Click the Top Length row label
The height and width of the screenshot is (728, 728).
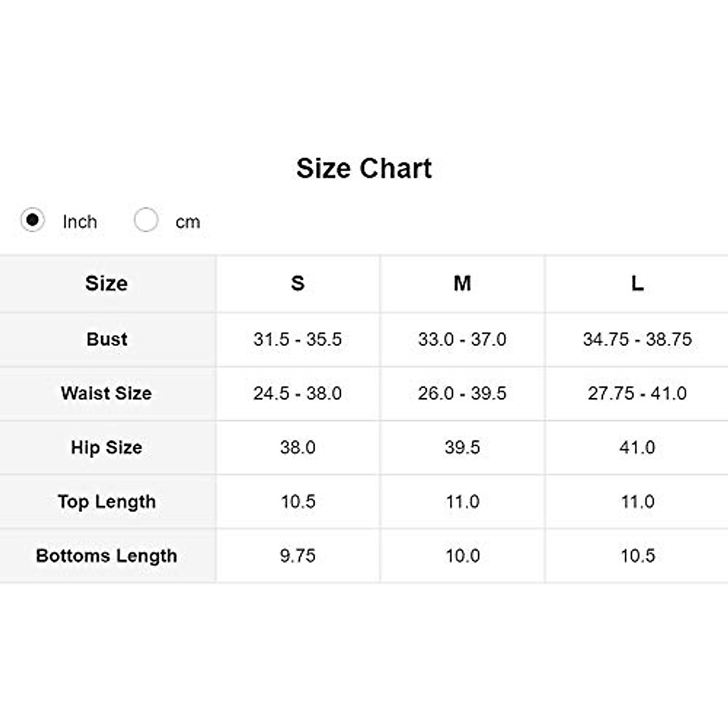107,502
